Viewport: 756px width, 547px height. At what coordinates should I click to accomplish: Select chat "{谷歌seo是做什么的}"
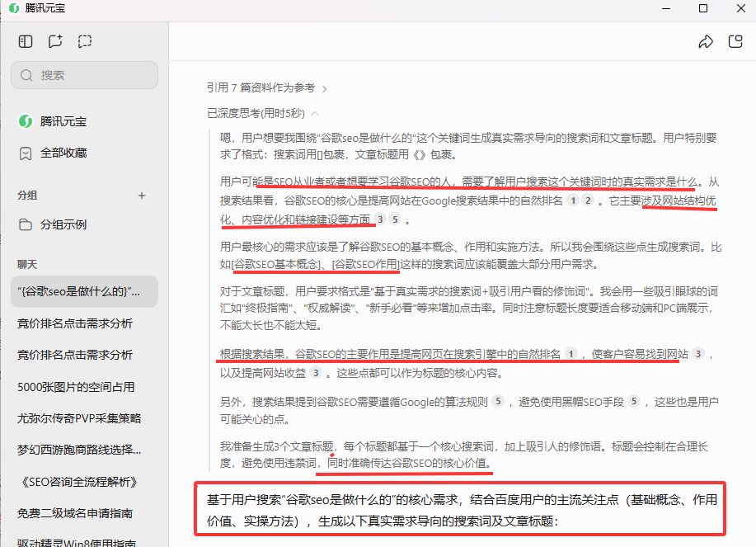pyautogui.click(x=84, y=292)
